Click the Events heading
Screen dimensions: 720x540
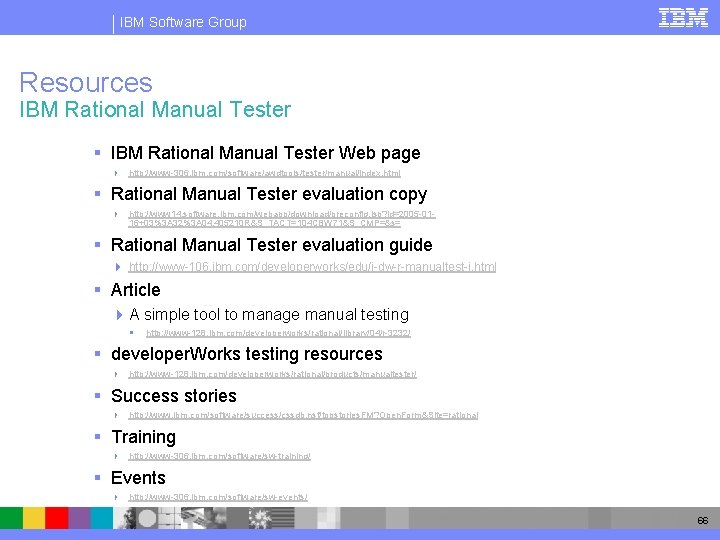138,478
